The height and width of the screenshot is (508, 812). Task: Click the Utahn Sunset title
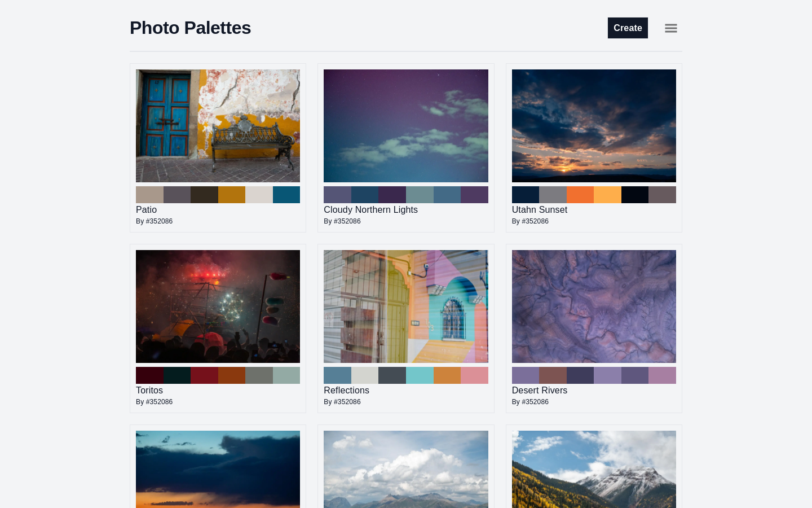[x=539, y=209]
